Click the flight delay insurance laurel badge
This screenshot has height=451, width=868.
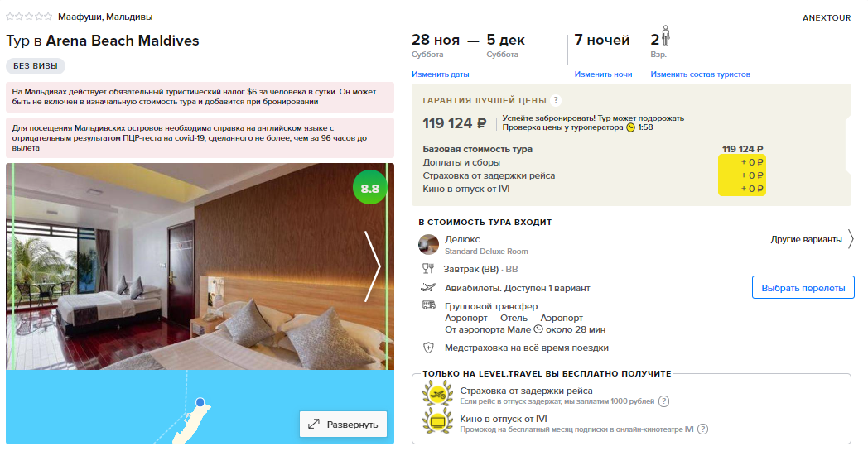coord(437,395)
